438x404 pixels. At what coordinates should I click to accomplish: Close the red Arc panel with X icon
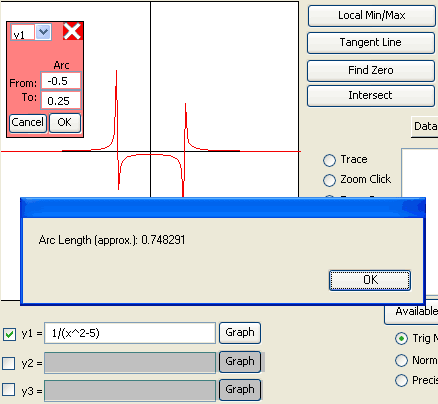[x=72, y=31]
